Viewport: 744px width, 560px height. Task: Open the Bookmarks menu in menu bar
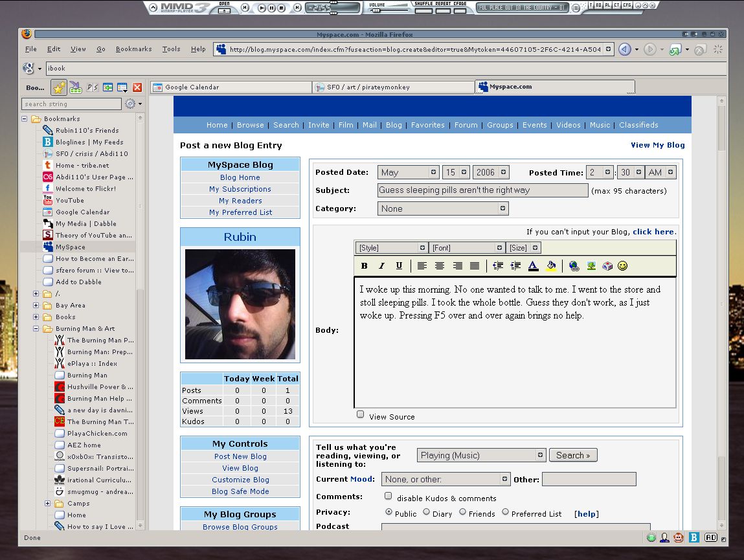click(133, 49)
